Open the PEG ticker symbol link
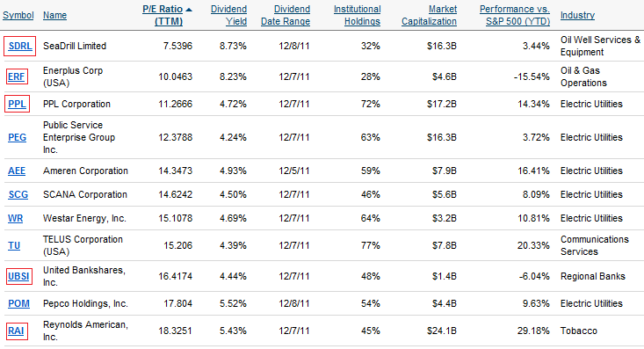This screenshot has width=644, height=349. pyautogui.click(x=18, y=137)
